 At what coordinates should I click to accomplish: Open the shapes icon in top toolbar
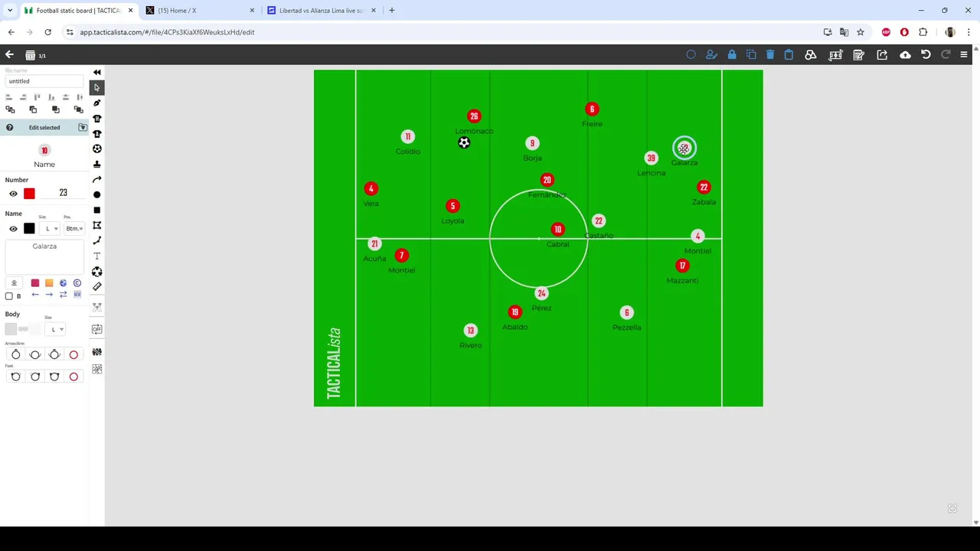(x=810, y=55)
